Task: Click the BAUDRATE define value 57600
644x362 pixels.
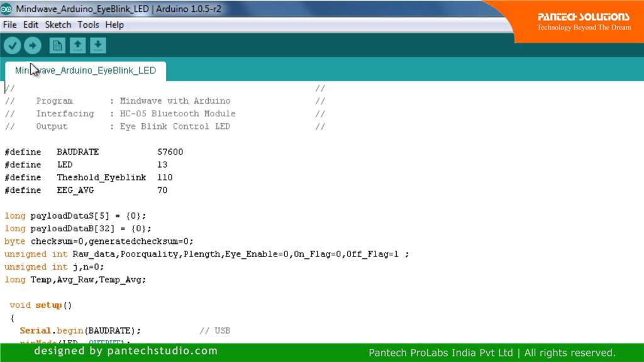Action: coord(170,152)
